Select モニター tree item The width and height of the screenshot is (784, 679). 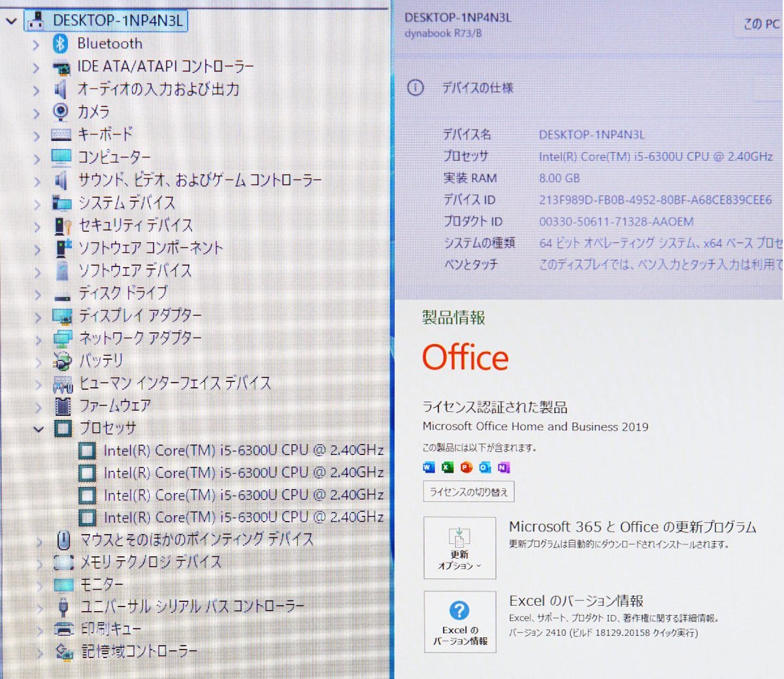coord(101,584)
